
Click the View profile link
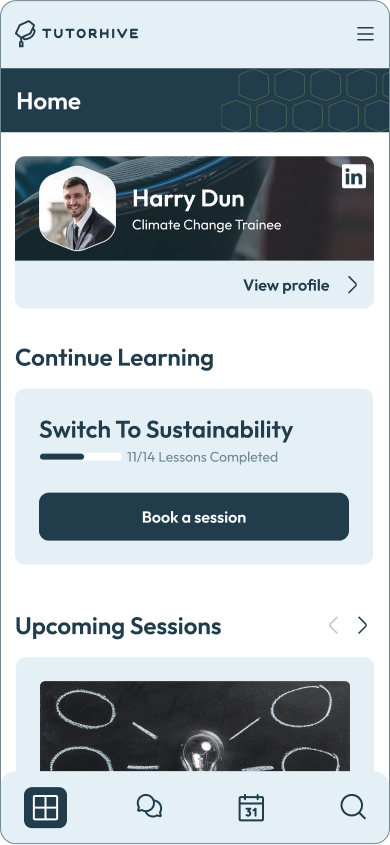(286, 285)
